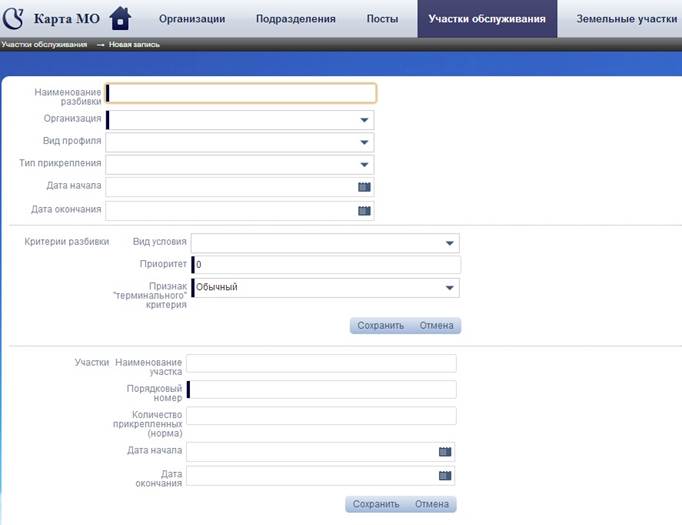Expand the Вид условия dropdown

pyautogui.click(x=450, y=243)
